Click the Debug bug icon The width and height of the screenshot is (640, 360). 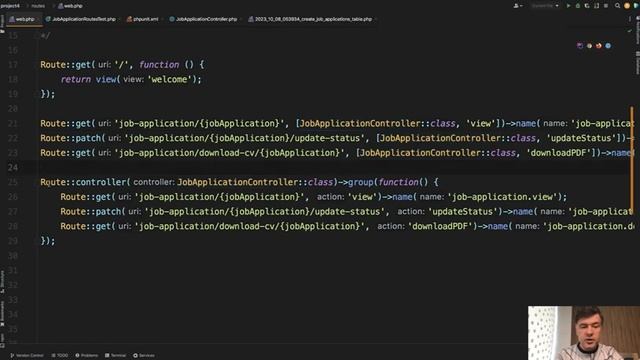click(578, 6)
